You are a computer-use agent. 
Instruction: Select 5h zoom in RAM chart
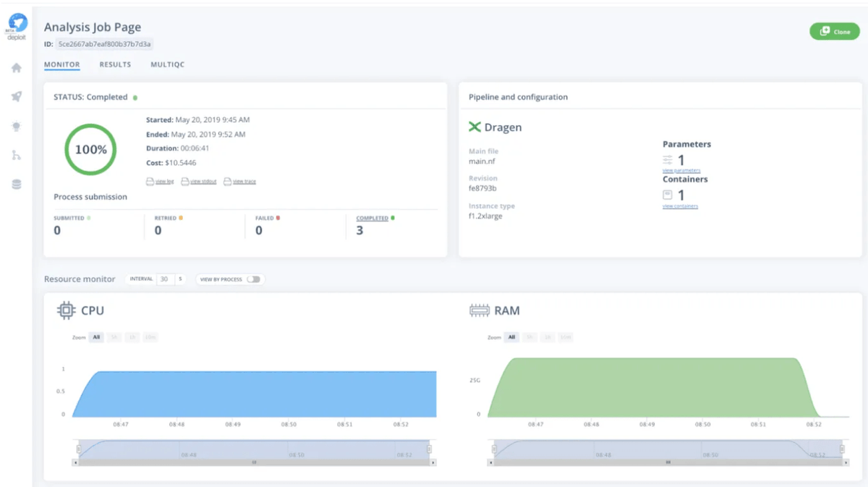[x=529, y=337]
